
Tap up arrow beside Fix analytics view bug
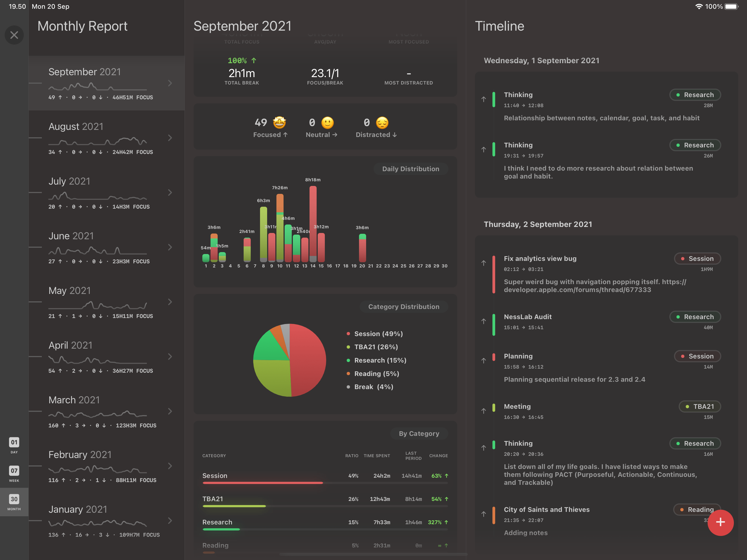coord(484,263)
